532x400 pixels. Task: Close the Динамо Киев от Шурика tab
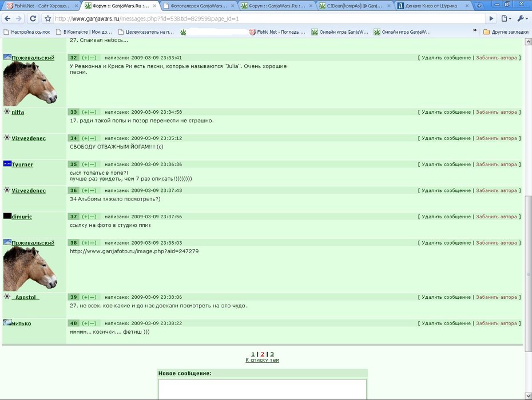pyautogui.click(x=467, y=6)
